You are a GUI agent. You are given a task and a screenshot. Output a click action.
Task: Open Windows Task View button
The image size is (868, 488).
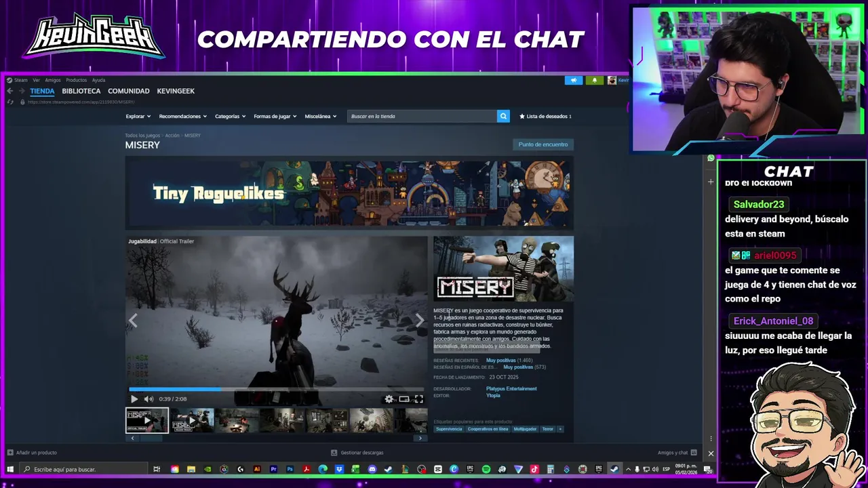[157, 469]
